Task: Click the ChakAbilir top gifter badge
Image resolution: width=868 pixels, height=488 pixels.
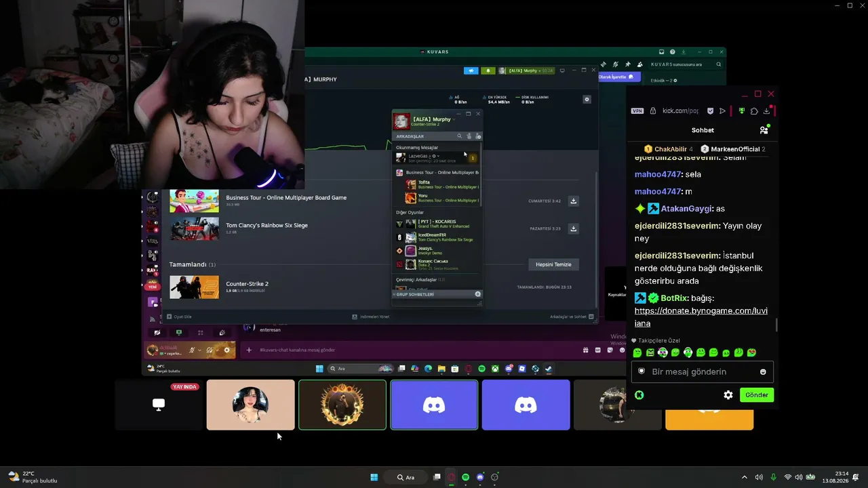Action: pos(669,149)
